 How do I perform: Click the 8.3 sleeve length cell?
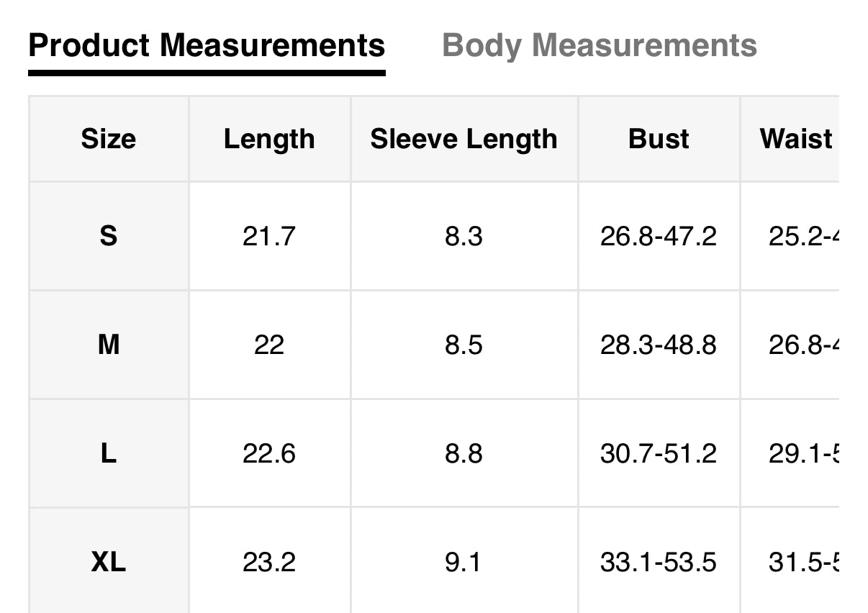(x=464, y=236)
